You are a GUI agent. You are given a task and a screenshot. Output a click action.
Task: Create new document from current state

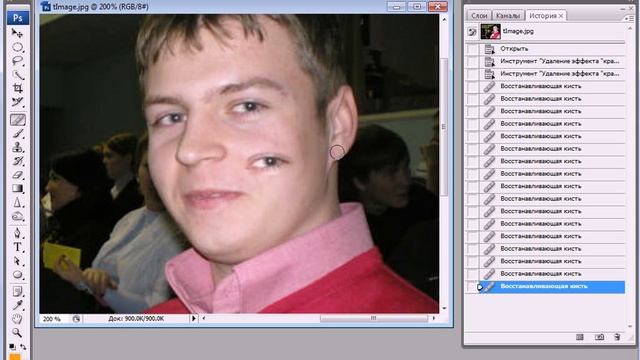tap(580, 337)
